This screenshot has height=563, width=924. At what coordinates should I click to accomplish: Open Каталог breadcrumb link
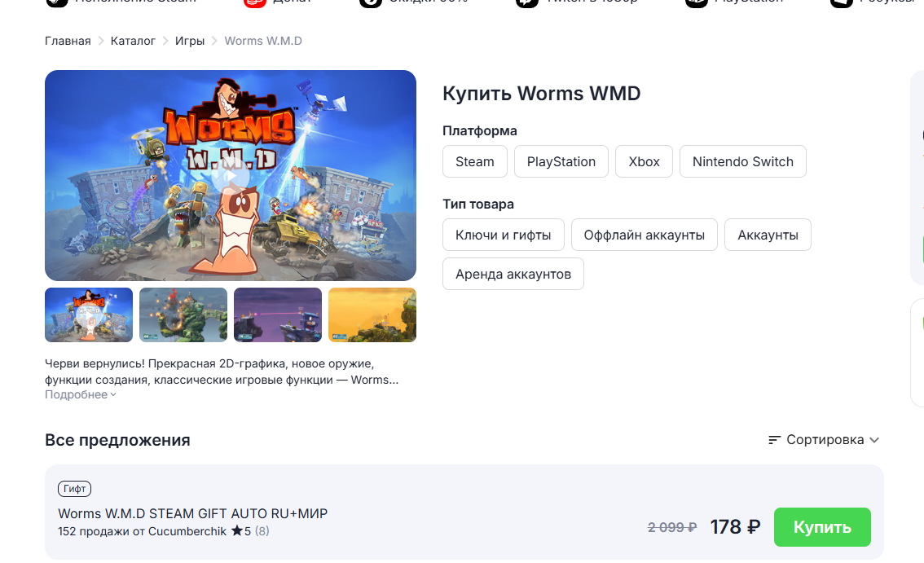pyautogui.click(x=133, y=41)
